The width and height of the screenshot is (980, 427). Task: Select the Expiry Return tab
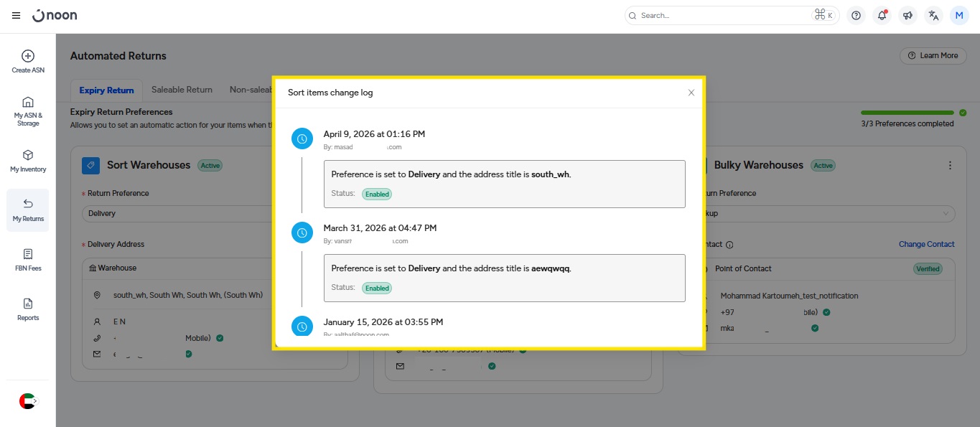(x=106, y=90)
